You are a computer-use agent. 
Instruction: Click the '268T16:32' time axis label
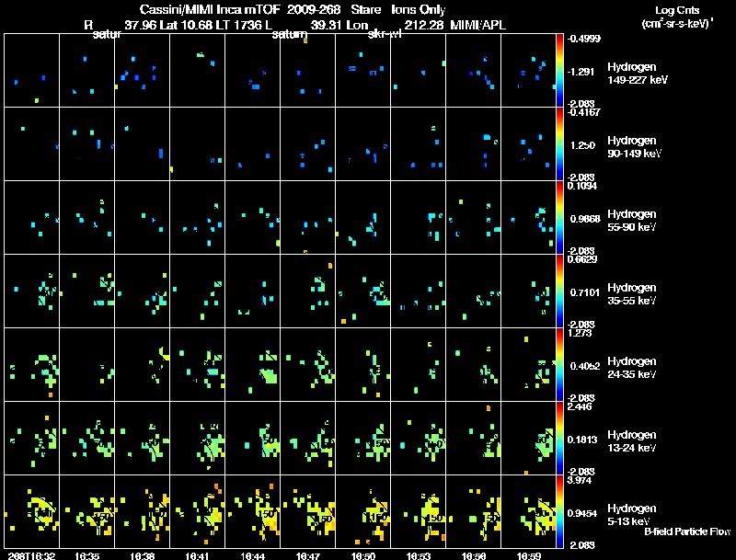31,555
